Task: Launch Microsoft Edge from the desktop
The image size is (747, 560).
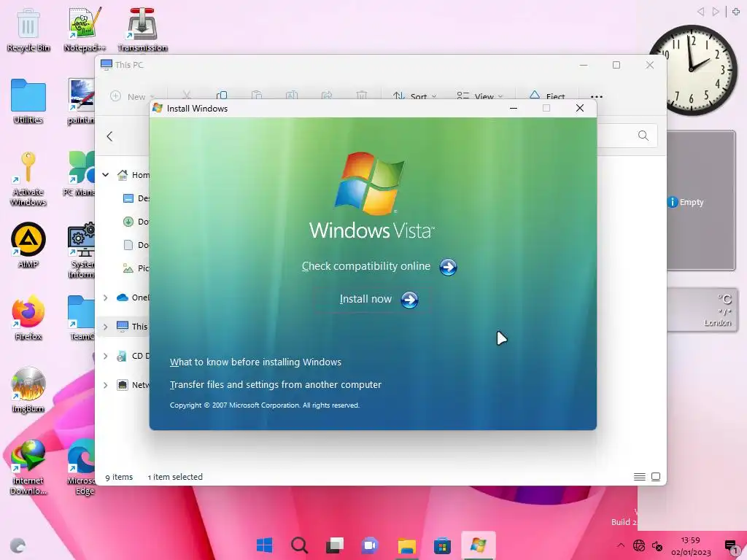Action: pos(82,467)
